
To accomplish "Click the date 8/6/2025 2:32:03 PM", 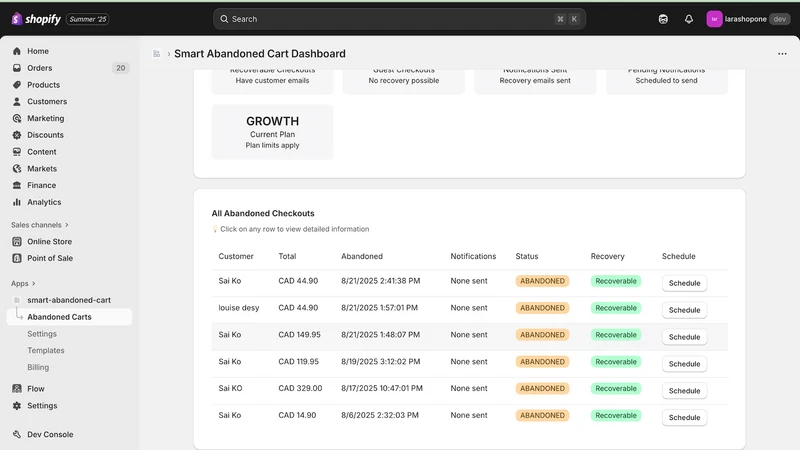I will click(x=380, y=415).
